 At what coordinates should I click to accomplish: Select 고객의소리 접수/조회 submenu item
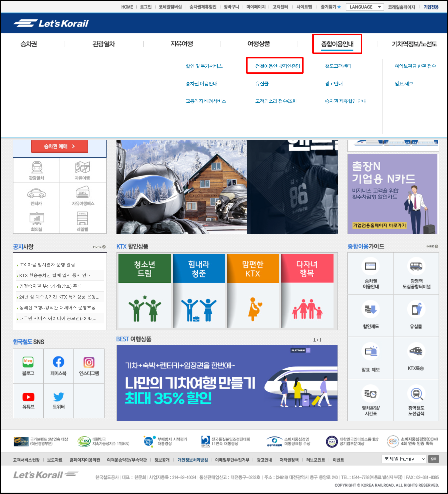tap(276, 101)
